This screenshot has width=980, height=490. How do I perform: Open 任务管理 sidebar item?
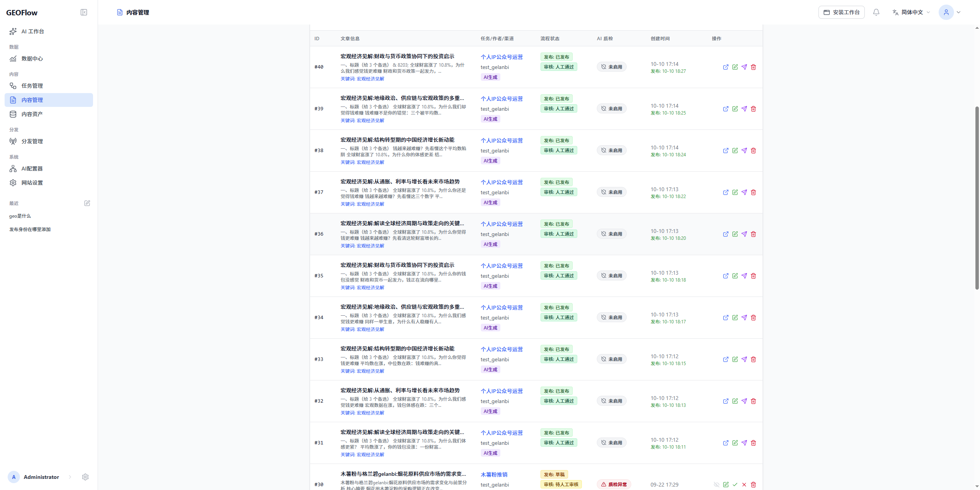(x=49, y=86)
